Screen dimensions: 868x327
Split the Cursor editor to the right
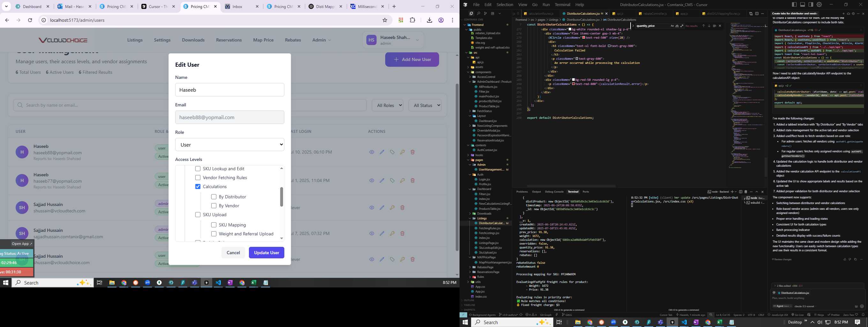(x=757, y=13)
